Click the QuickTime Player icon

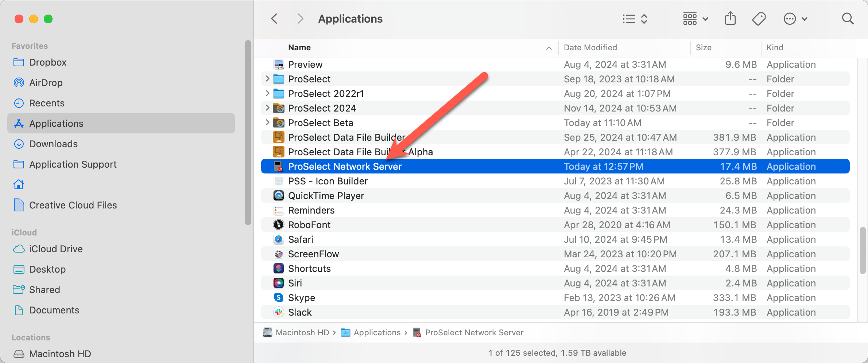point(279,196)
